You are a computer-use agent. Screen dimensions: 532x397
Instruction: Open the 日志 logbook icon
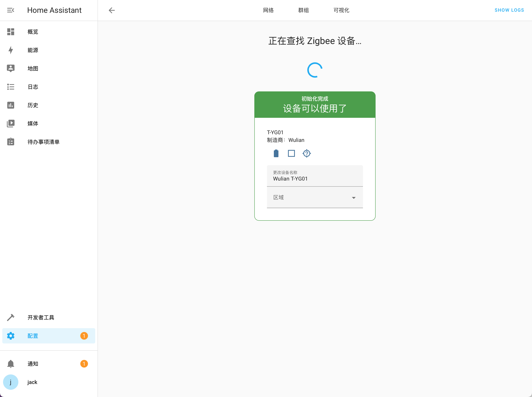point(11,87)
